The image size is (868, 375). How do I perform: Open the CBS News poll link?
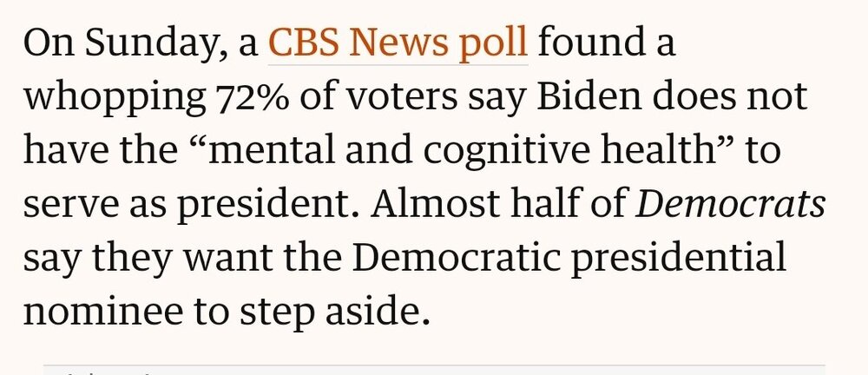tap(398, 43)
